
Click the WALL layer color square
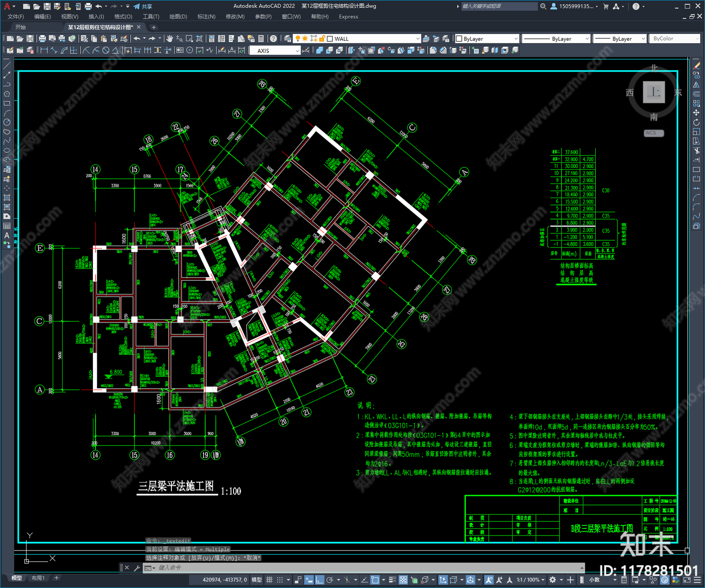pos(330,39)
